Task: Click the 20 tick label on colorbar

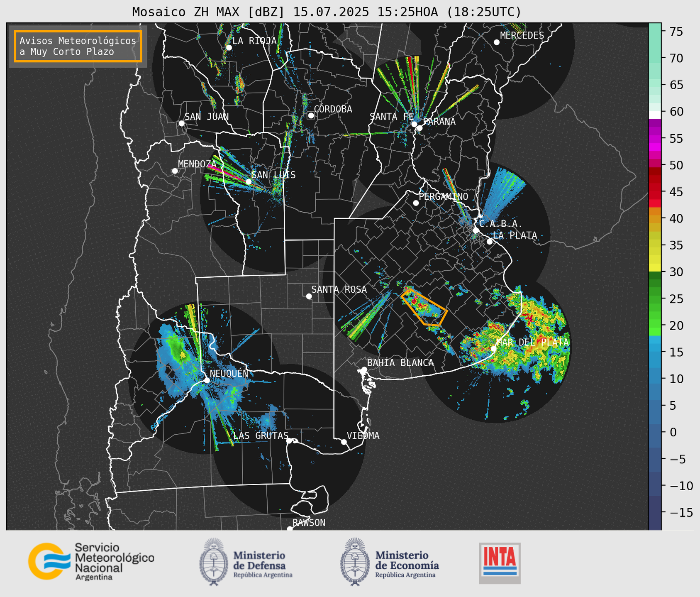Action: click(676, 325)
